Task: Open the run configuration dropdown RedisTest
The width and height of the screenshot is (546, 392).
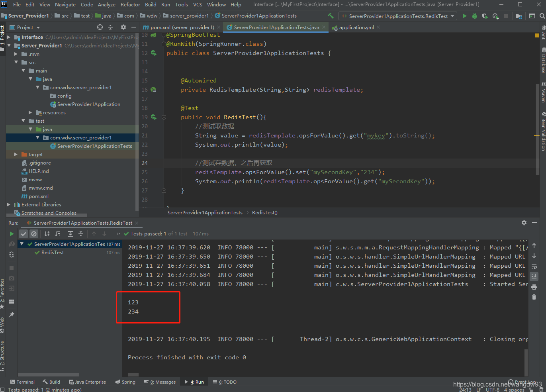Action: 398,16
